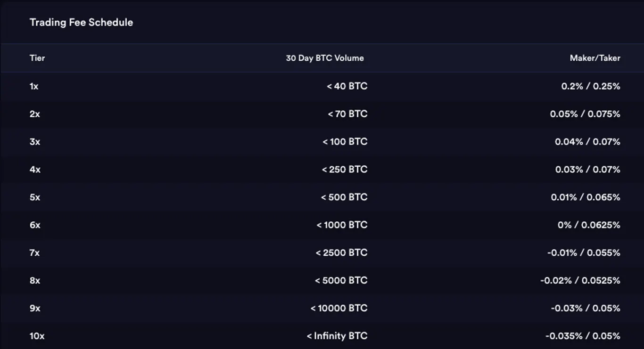Click the 2x tier label
This screenshot has height=349, width=644.
(35, 114)
